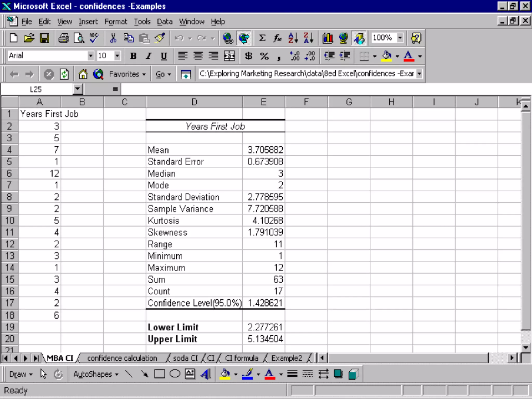Open the Tools menu
This screenshot has width=532, height=399.
[x=142, y=22]
